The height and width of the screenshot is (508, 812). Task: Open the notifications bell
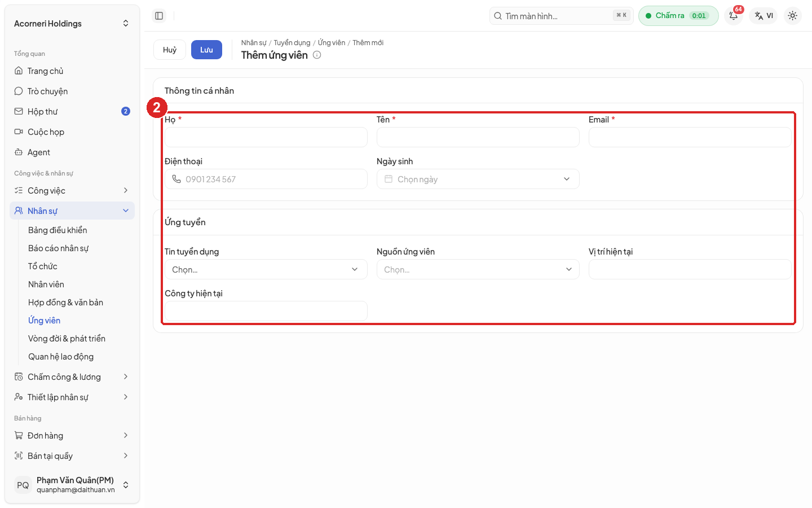[734, 16]
